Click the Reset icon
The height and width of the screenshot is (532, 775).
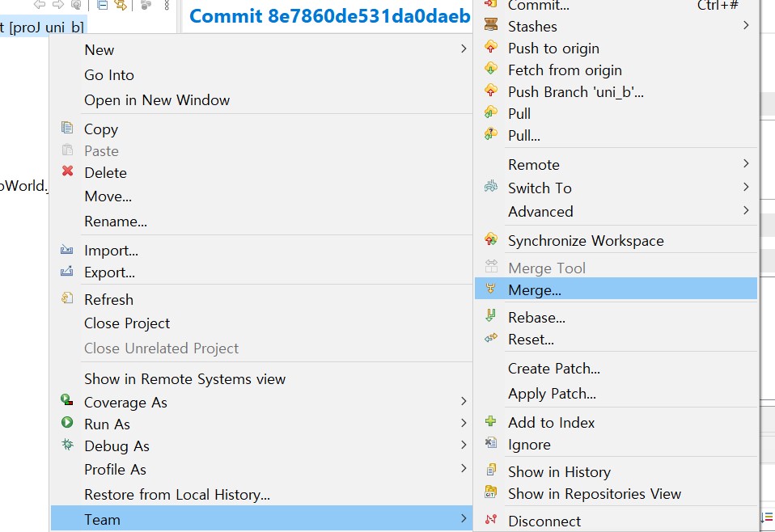point(491,339)
